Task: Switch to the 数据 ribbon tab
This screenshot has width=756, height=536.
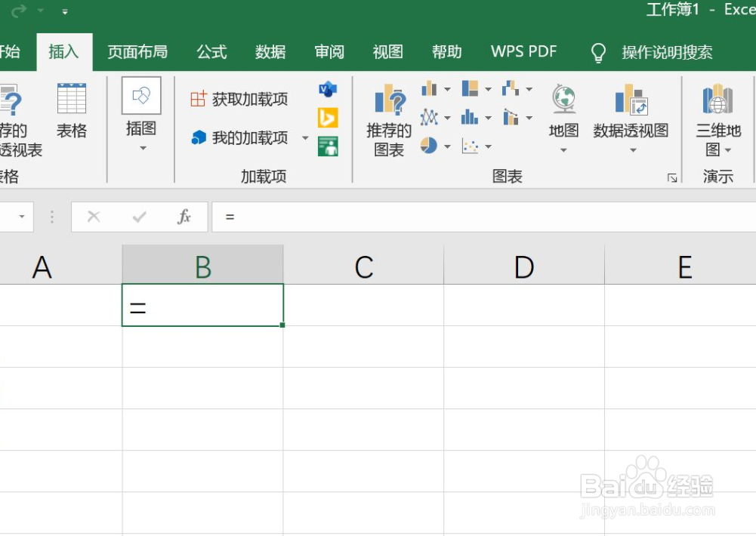Action: pos(270,51)
